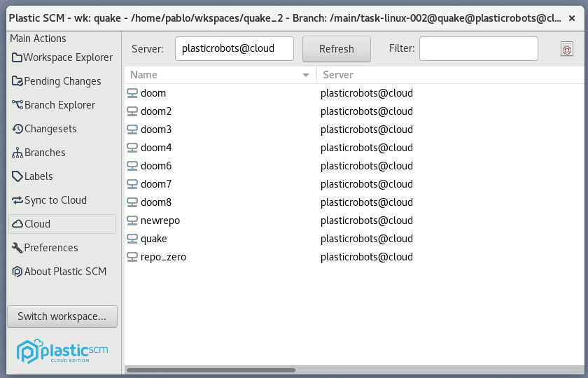This screenshot has height=378, width=588.
Task: Open the Branches view
Action: tap(62, 153)
